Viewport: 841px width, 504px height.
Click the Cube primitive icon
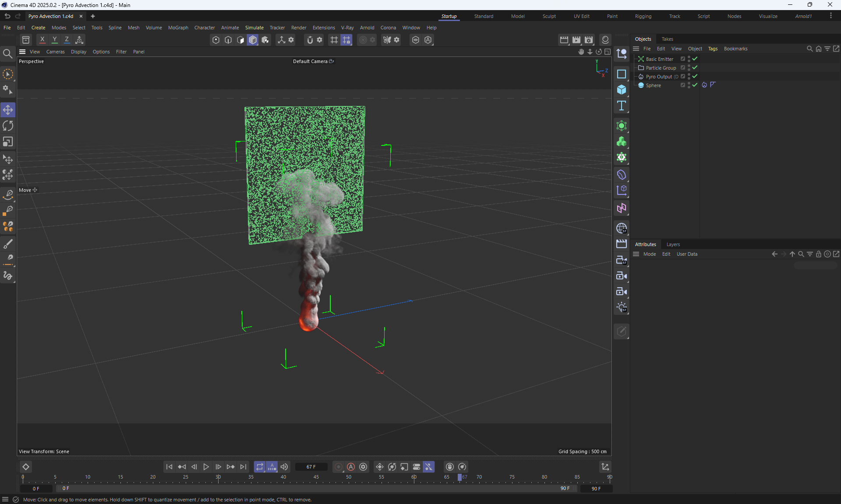pyautogui.click(x=621, y=90)
